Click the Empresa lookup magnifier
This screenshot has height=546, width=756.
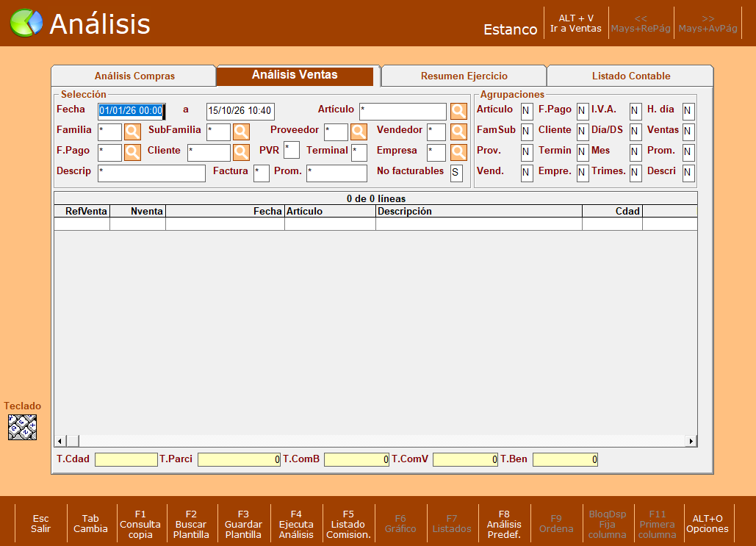click(x=458, y=152)
